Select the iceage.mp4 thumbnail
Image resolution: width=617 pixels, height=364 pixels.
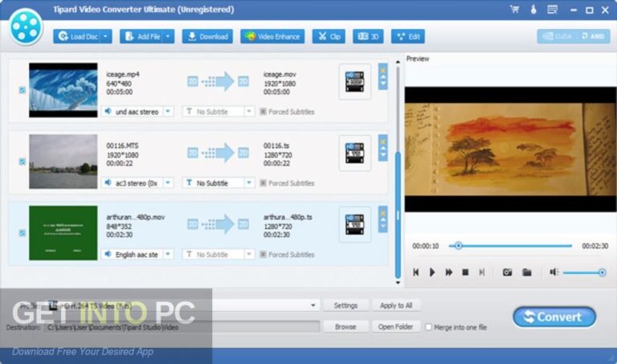tap(63, 90)
